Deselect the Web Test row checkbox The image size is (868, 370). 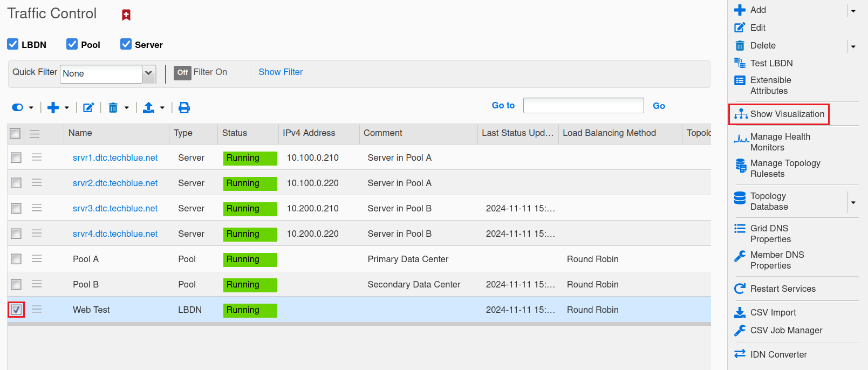pos(16,310)
